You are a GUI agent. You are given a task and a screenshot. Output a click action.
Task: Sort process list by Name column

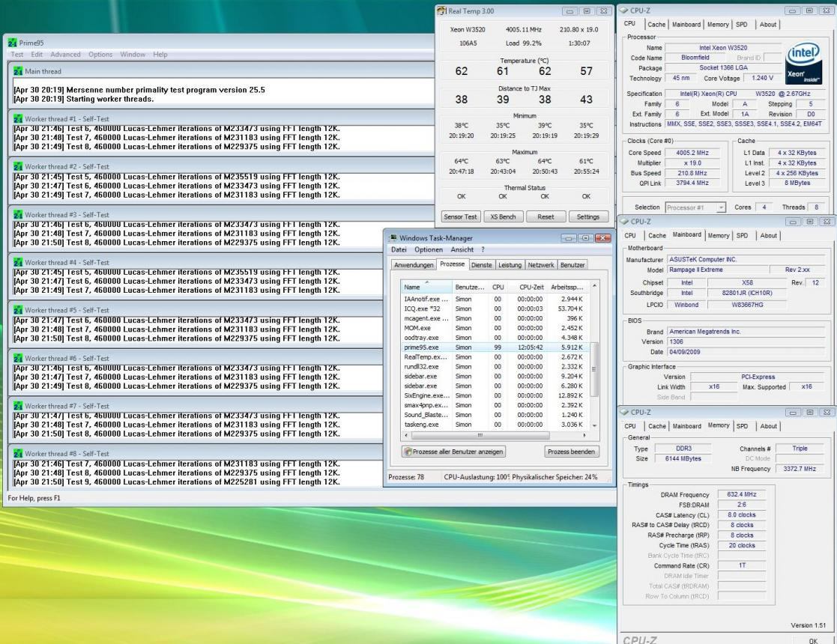[426, 287]
